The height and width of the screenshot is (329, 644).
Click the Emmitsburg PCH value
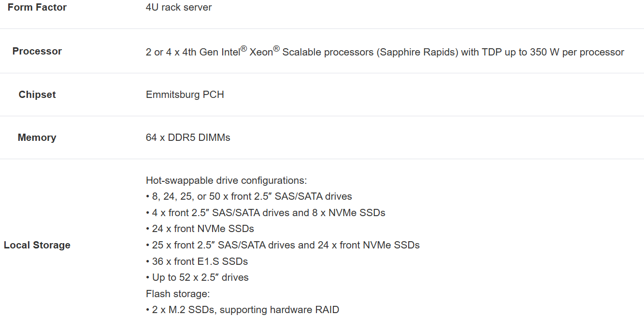coord(185,95)
